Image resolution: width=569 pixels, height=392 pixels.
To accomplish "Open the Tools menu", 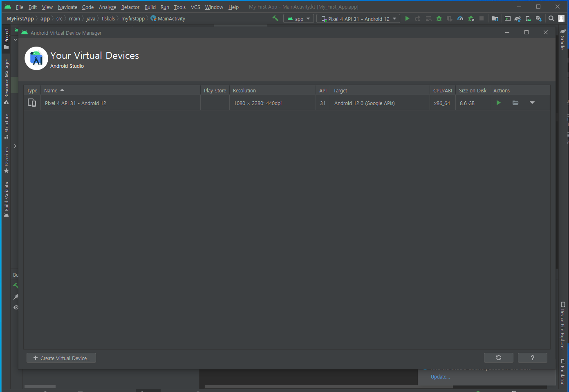I will 179,7.
